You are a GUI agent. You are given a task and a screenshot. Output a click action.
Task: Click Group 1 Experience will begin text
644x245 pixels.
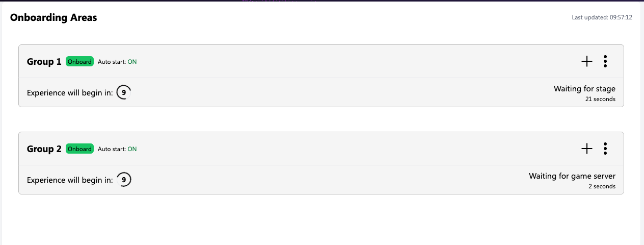pos(70,93)
